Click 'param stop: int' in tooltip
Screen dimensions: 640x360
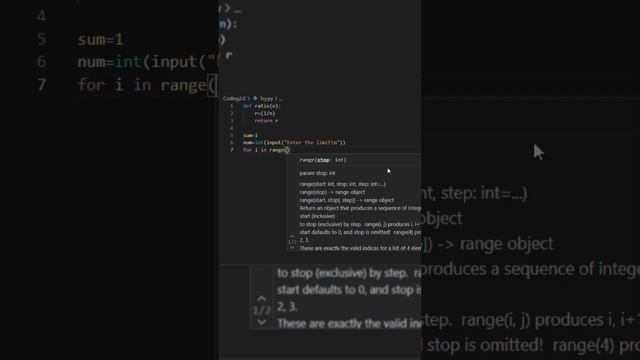(x=317, y=173)
